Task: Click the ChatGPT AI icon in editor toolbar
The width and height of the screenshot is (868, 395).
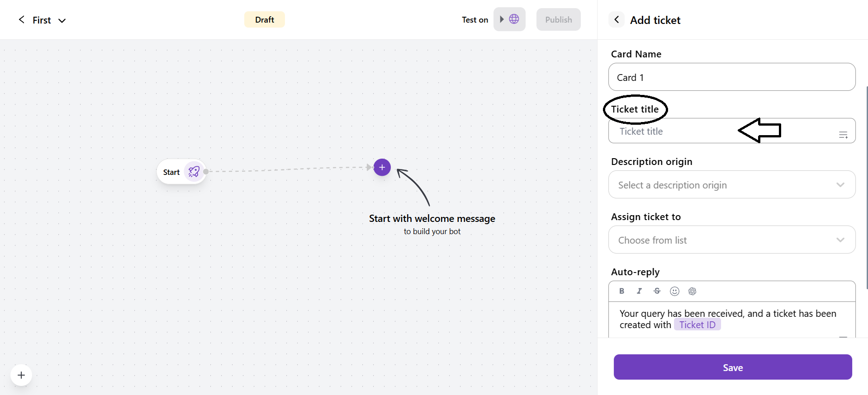Action: (692, 291)
